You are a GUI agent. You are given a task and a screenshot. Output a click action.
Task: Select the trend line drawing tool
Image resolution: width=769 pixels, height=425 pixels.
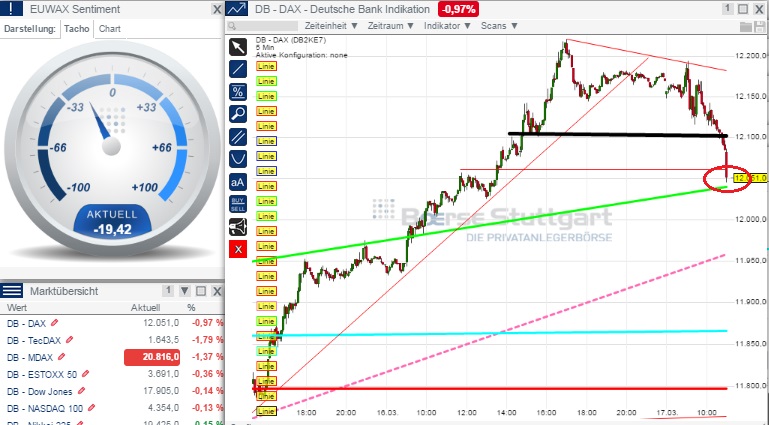(x=238, y=69)
